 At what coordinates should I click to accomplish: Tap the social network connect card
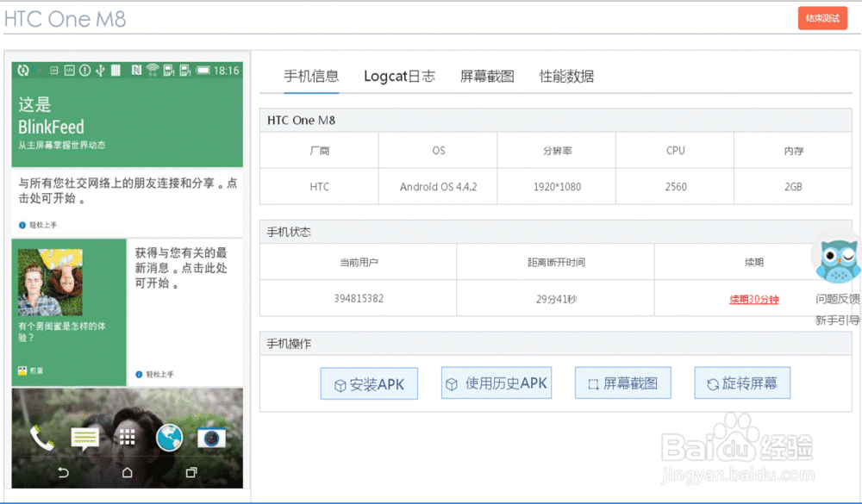coord(127,203)
